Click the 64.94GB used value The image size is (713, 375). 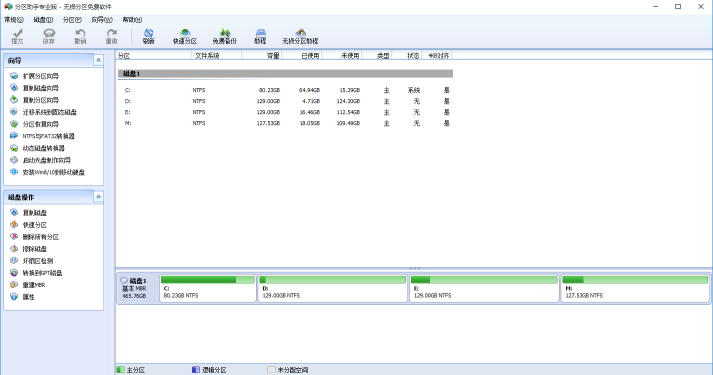click(x=309, y=90)
